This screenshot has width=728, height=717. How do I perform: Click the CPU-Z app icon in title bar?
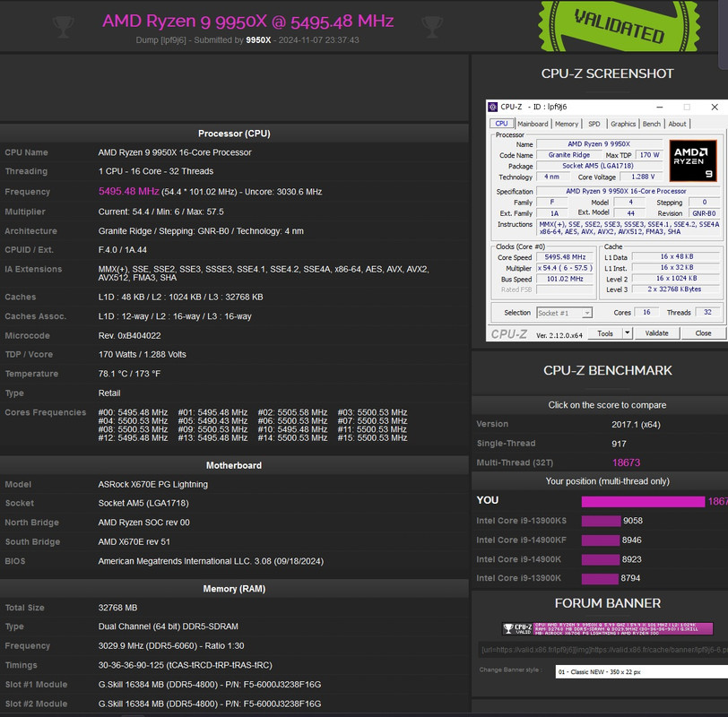coord(492,107)
